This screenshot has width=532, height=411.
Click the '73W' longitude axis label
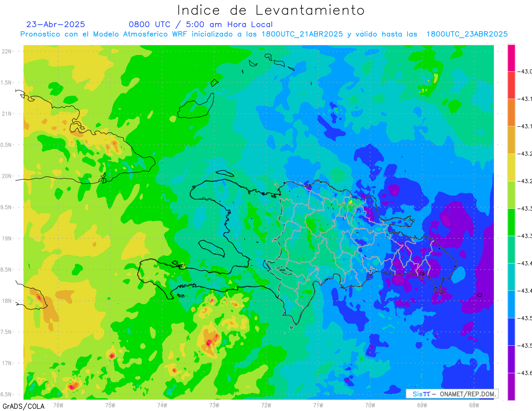coord(214,404)
